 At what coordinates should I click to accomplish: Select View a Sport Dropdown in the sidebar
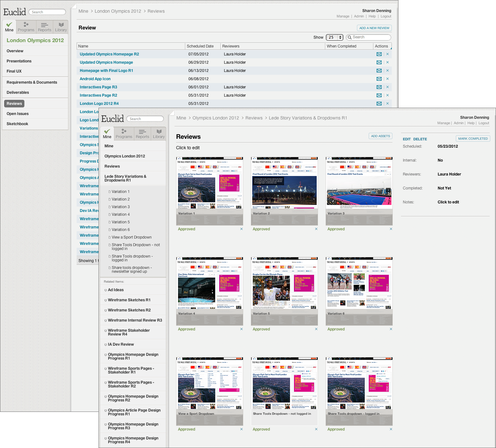[131, 237]
